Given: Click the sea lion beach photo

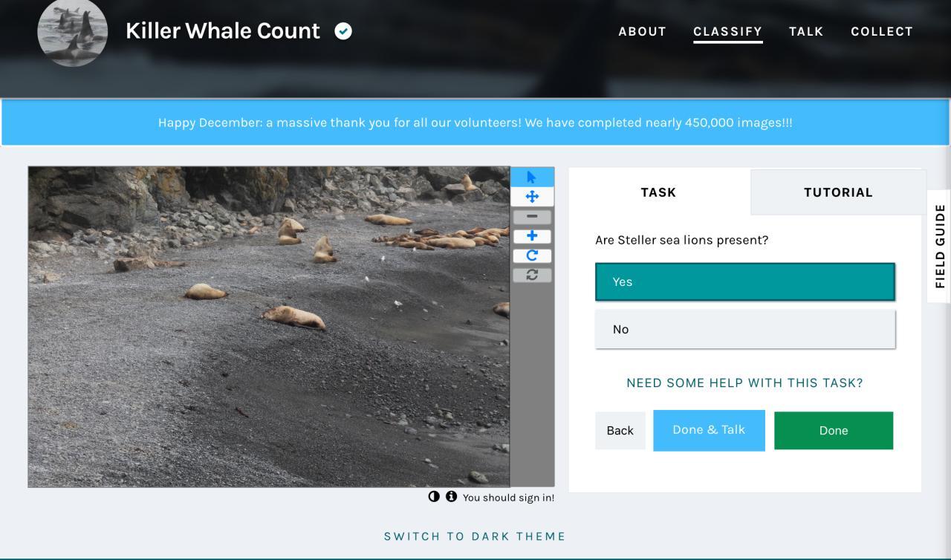Looking at the screenshot, I should pyautogui.click(x=269, y=327).
